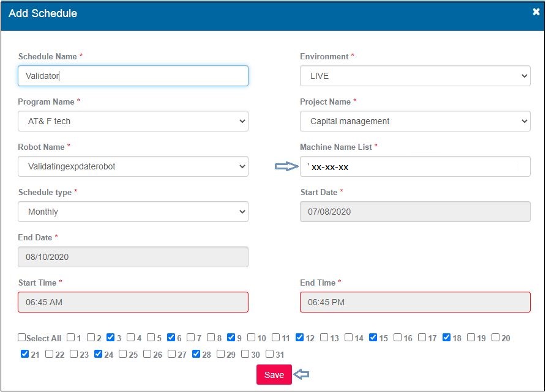Uncheck day 15 checkbox
The width and height of the screenshot is (546, 392).
point(373,338)
